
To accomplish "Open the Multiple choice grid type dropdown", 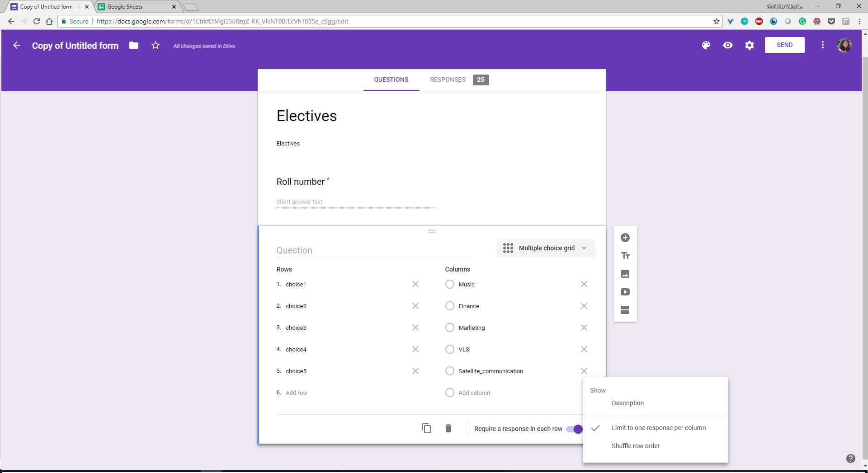I will tap(546, 248).
